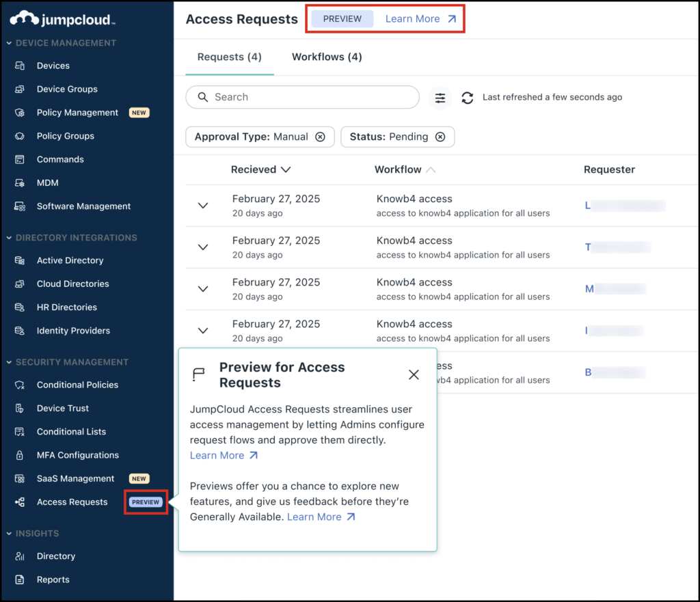The height and width of the screenshot is (602, 700).
Task: Select Active Directory in the sidebar
Action: coord(70,260)
